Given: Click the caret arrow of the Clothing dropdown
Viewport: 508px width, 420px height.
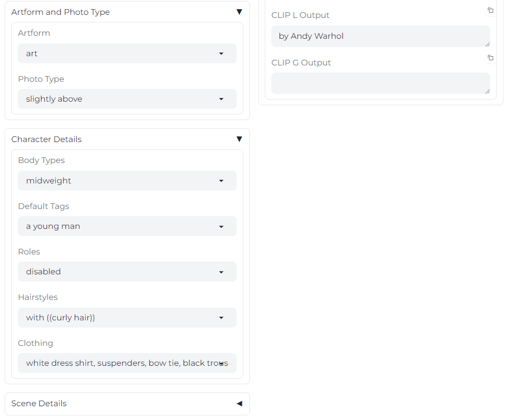Looking at the screenshot, I should [x=221, y=363].
